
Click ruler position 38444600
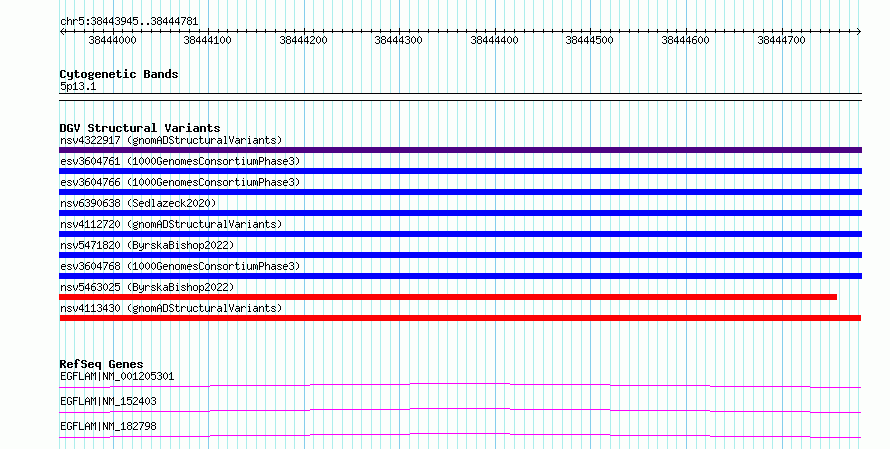coord(686,40)
